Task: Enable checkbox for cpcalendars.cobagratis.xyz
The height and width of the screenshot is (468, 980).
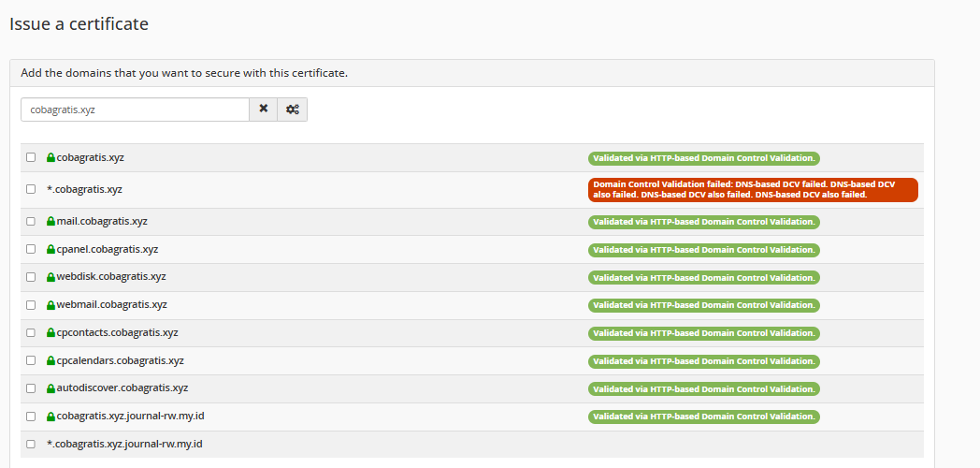Action: (31, 360)
